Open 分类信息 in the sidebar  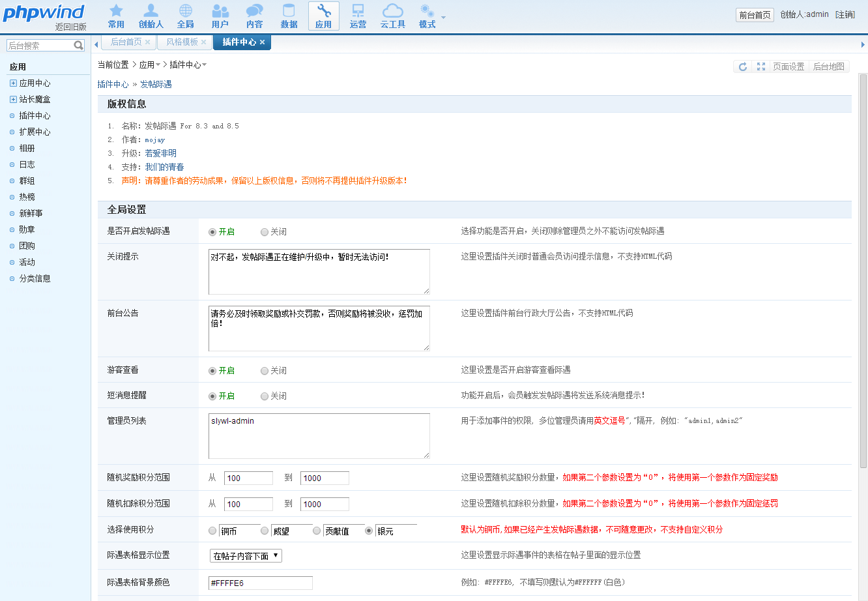(35, 279)
